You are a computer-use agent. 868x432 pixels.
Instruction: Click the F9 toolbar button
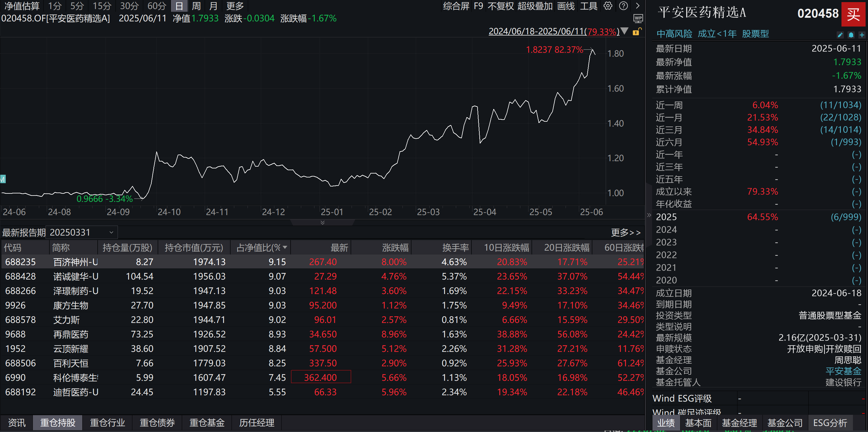pyautogui.click(x=478, y=6)
